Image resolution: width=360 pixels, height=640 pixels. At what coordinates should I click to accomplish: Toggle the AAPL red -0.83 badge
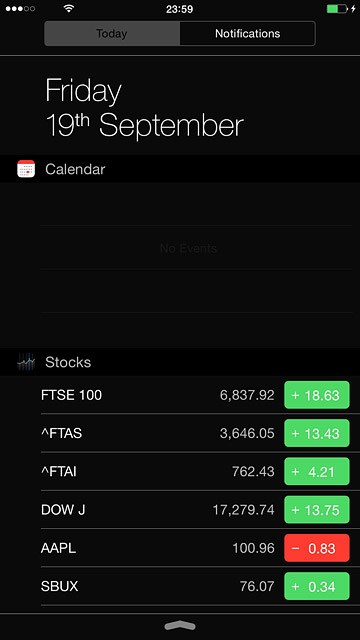click(x=317, y=548)
